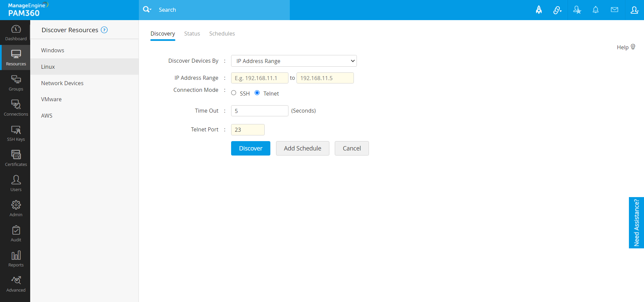Open the Connections icon
This screenshot has height=302, width=644.
pyautogui.click(x=16, y=105)
